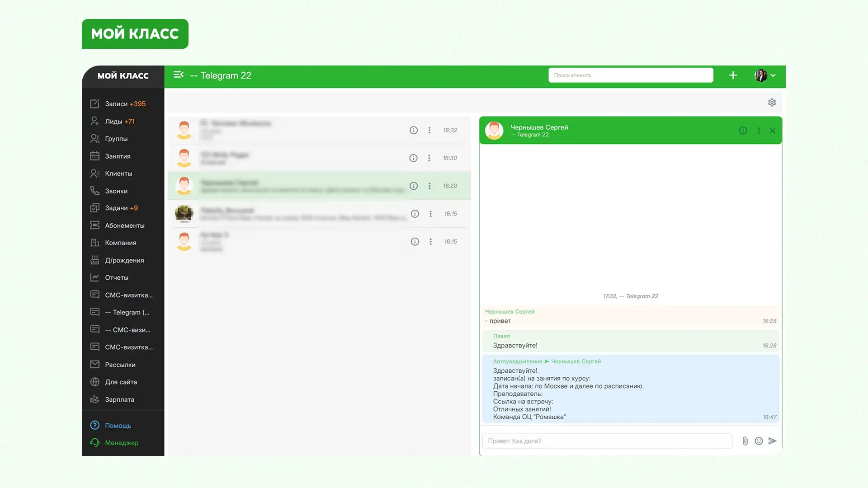This screenshot has height=488, width=868.
Task: Open the Помощь help link
Action: [x=117, y=425]
